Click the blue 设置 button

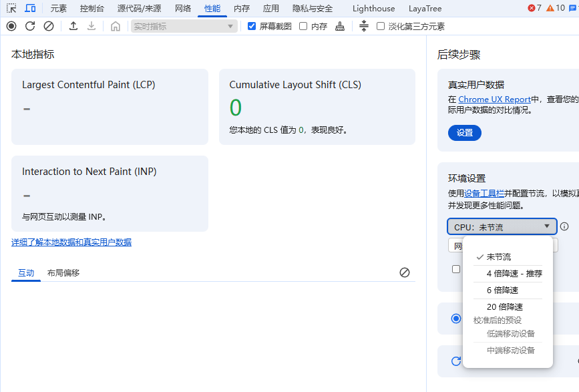(464, 133)
